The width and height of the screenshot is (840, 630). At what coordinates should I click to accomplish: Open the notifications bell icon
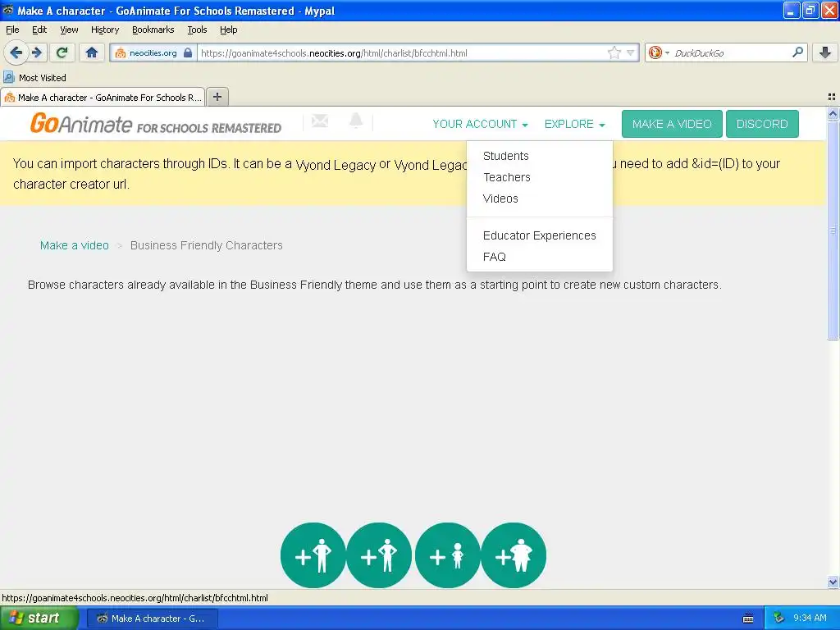(x=356, y=121)
